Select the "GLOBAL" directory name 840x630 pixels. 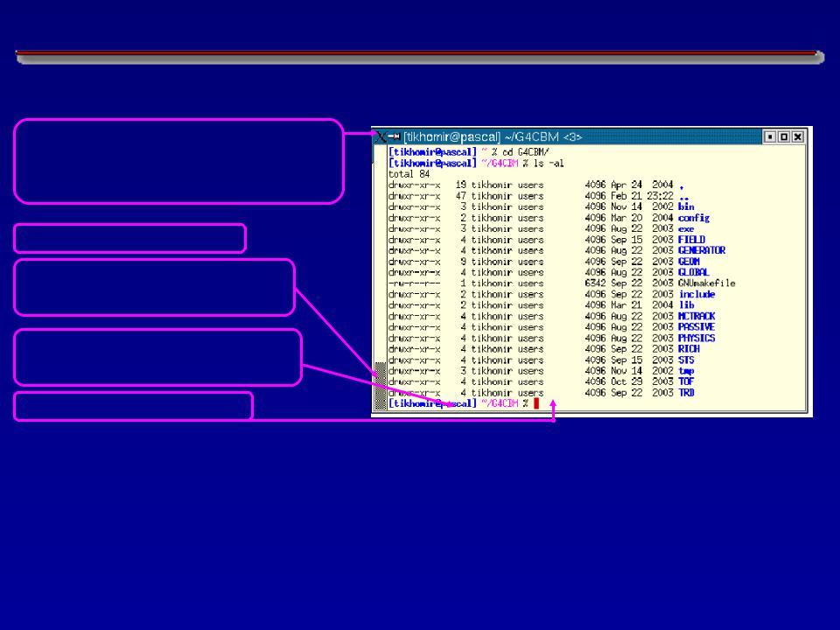pyautogui.click(x=694, y=272)
